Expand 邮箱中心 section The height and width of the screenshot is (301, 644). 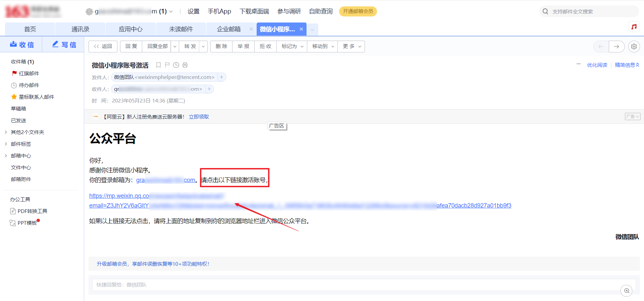coord(6,156)
